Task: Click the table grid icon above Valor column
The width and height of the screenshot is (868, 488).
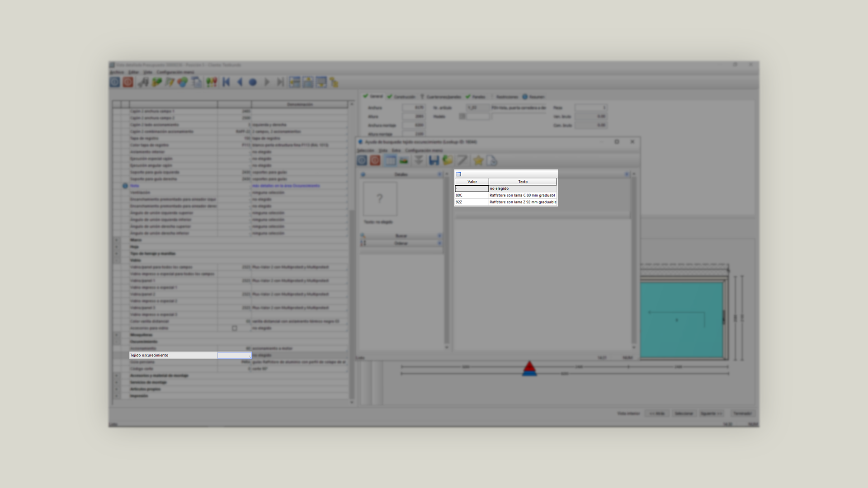Action: click(458, 174)
